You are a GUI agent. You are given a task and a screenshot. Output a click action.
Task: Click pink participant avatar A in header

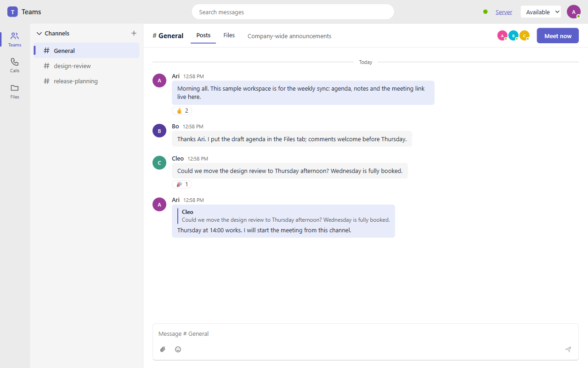coord(502,35)
